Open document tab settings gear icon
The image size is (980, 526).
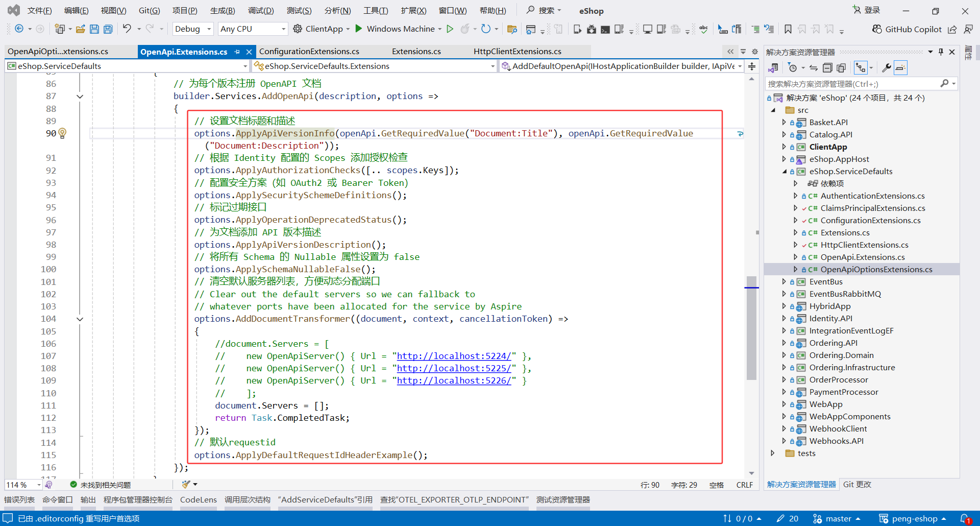click(x=755, y=52)
